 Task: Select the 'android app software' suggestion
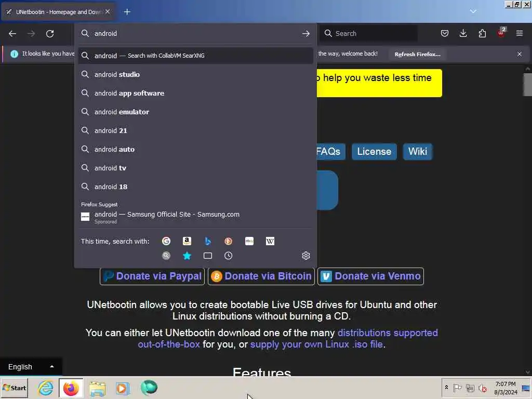point(195,94)
